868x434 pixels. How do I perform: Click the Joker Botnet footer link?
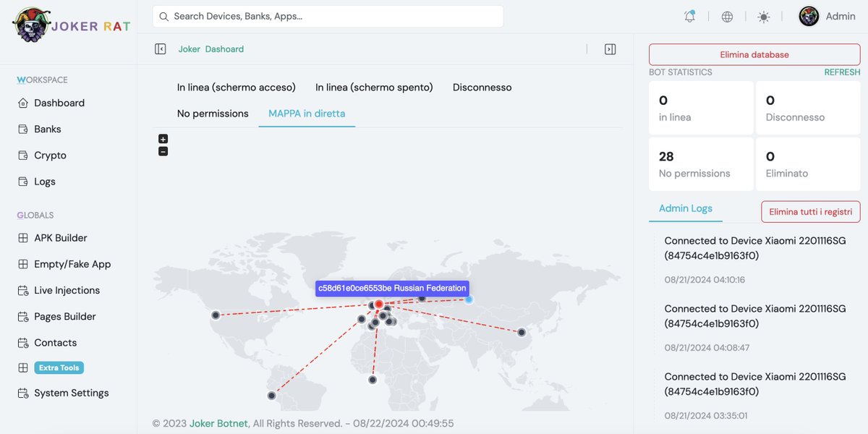218,423
